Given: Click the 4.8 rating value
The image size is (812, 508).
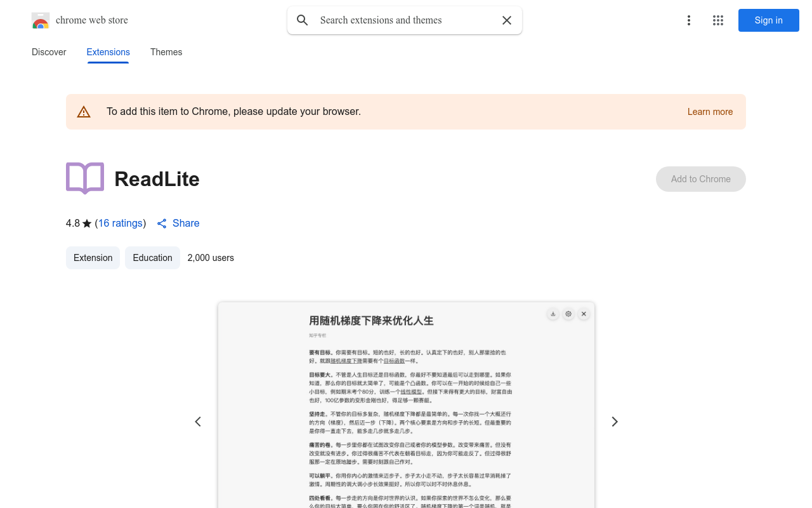Looking at the screenshot, I should point(73,223).
